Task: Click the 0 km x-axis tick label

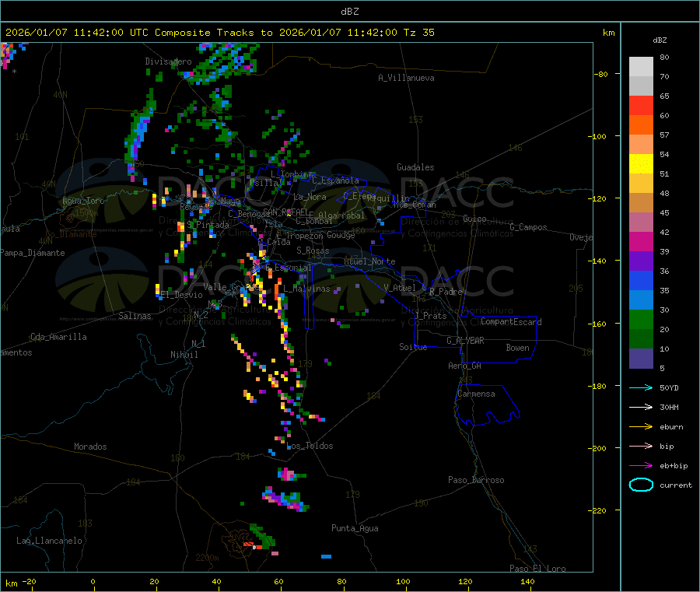Action: 93,581
